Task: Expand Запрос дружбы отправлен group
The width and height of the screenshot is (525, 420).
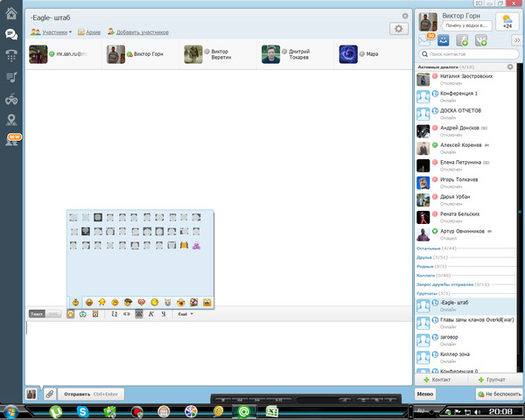Action: (x=445, y=284)
